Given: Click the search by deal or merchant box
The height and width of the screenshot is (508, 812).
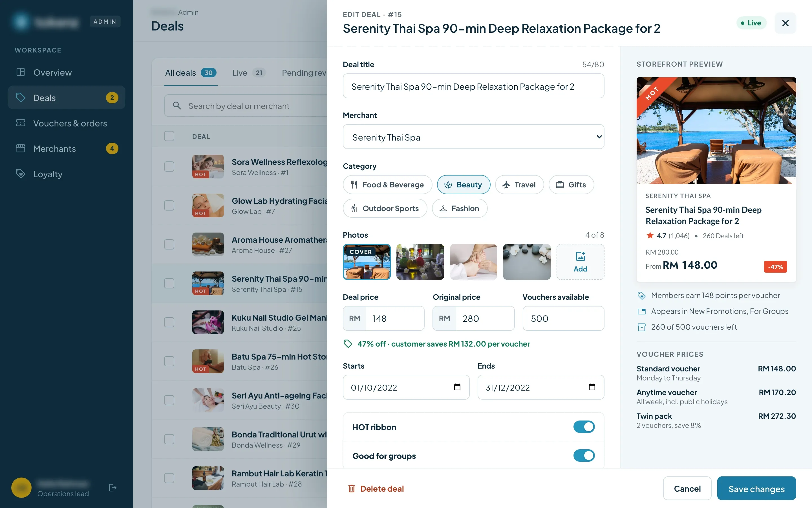Looking at the screenshot, I should pyautogui.click(x=246, y=106).
